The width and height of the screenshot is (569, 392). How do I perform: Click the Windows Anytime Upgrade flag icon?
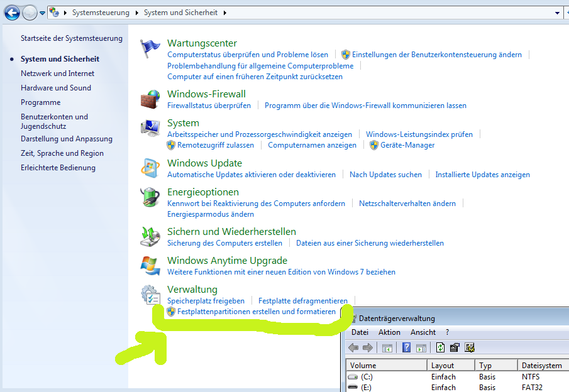(x=150, y=266)
